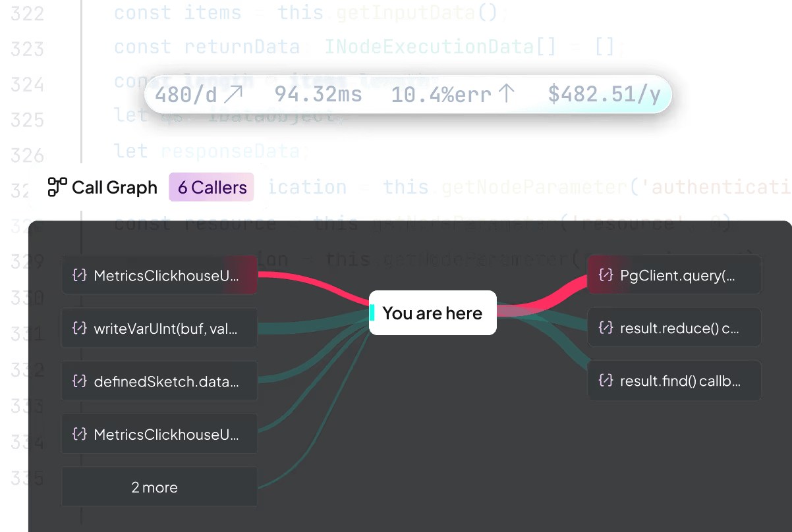Viewport: 792px width, 532px height.
Task: Select the code icon beside MetricsClickhouseU caller
Action: pos(80,275)
